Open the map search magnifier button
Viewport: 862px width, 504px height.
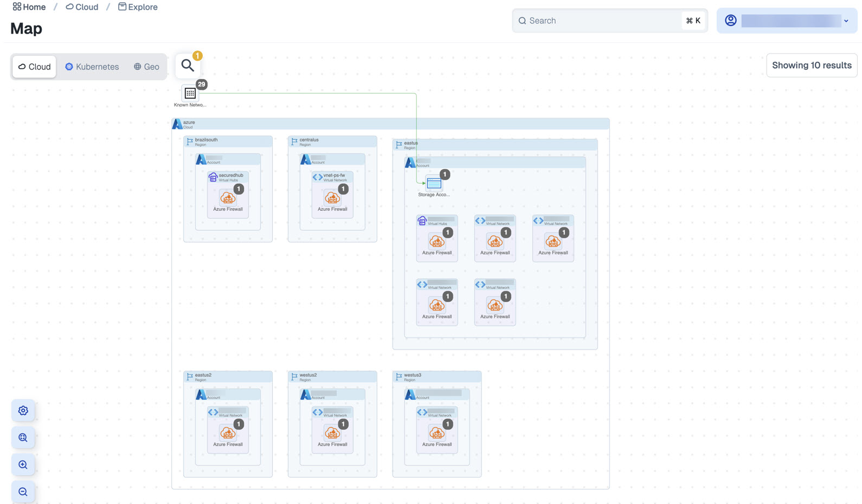188,66
